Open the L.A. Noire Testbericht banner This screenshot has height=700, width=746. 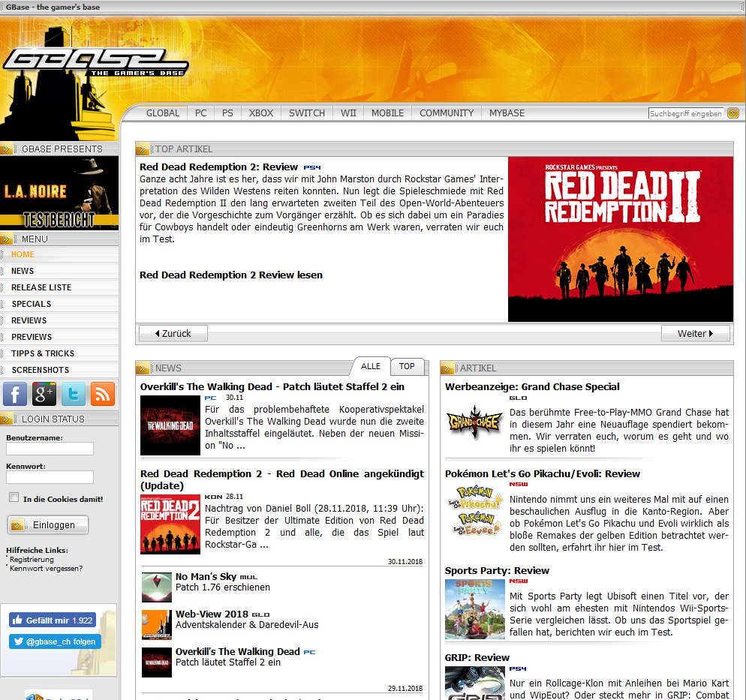tap(59, 193)
